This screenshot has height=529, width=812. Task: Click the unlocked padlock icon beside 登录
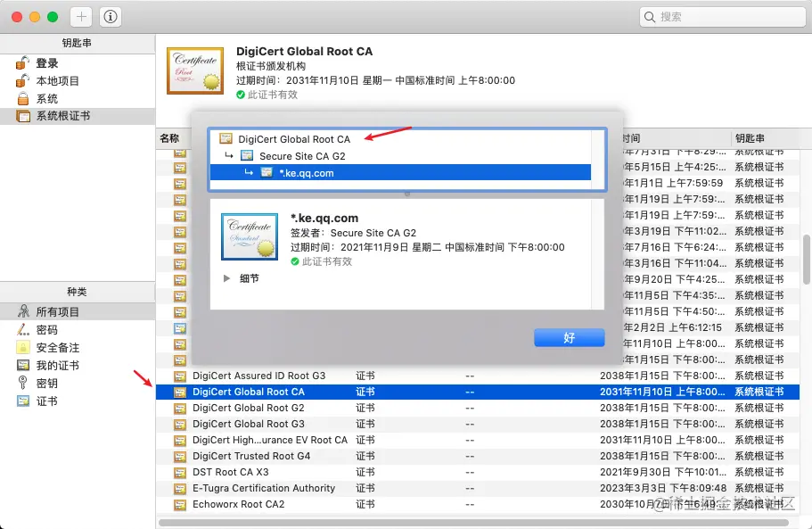click(22, 62)
